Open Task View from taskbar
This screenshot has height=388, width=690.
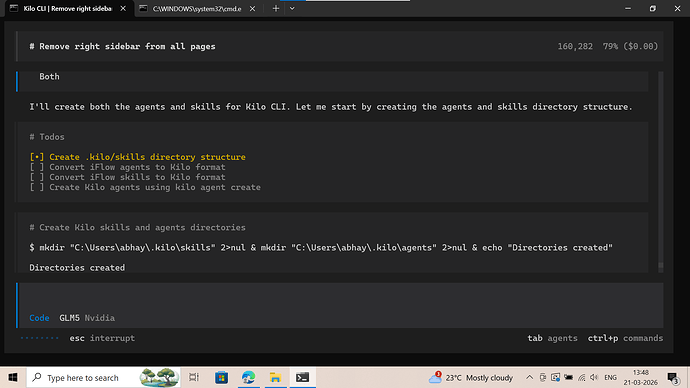[x=194, y=377]
